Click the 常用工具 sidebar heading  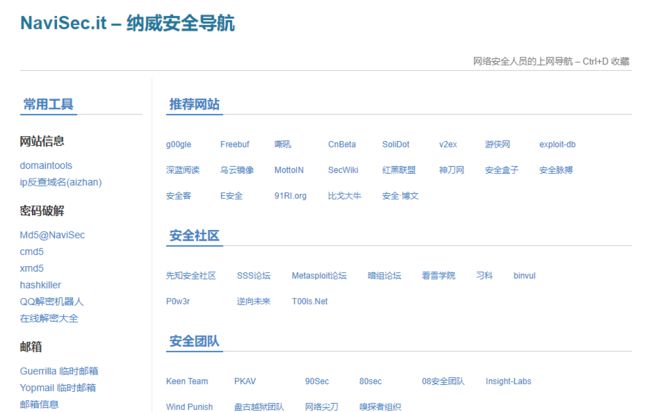[x=48, y=104]
